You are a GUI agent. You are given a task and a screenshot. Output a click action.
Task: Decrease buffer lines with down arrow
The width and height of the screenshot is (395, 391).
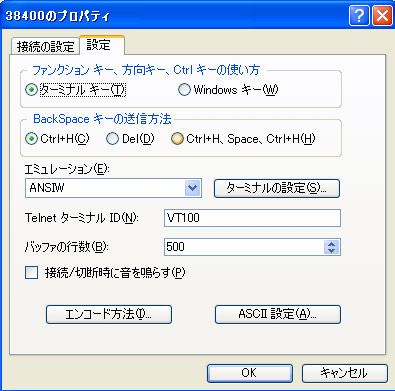tap(331, 251)
